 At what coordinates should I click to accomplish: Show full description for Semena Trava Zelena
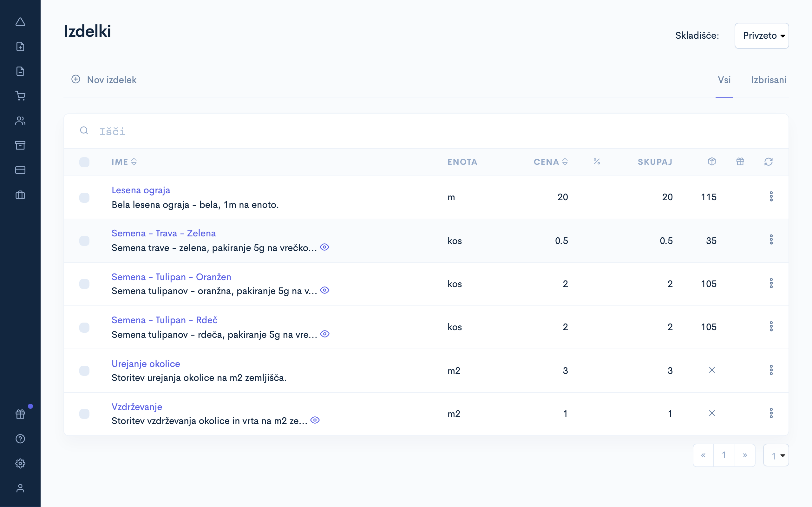point(324,247)
